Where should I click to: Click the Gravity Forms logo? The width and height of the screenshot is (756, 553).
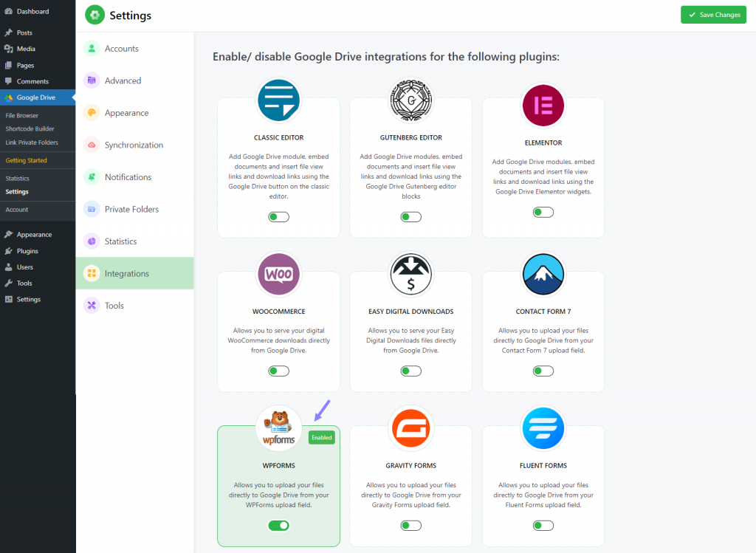pos(410,428)
